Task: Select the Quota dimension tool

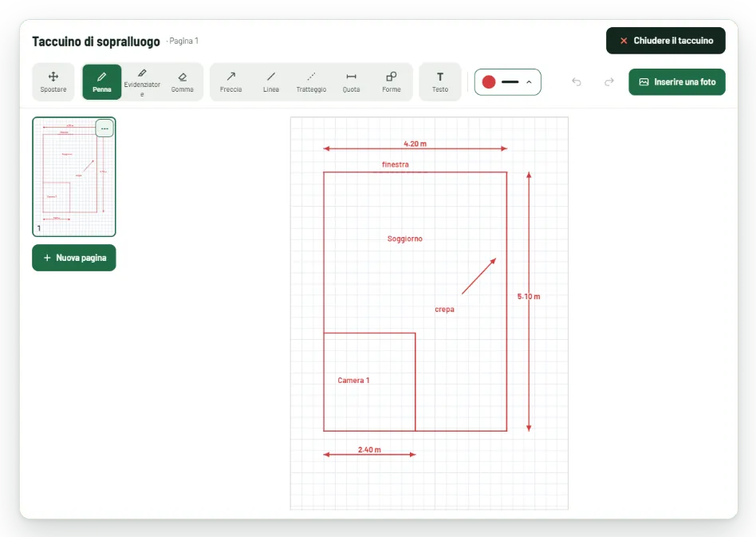Action: 351,82
